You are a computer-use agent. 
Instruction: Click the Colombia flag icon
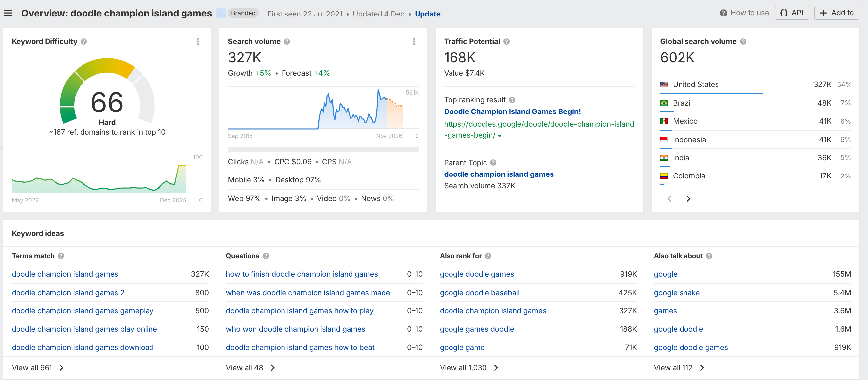[x=664, y=176]
